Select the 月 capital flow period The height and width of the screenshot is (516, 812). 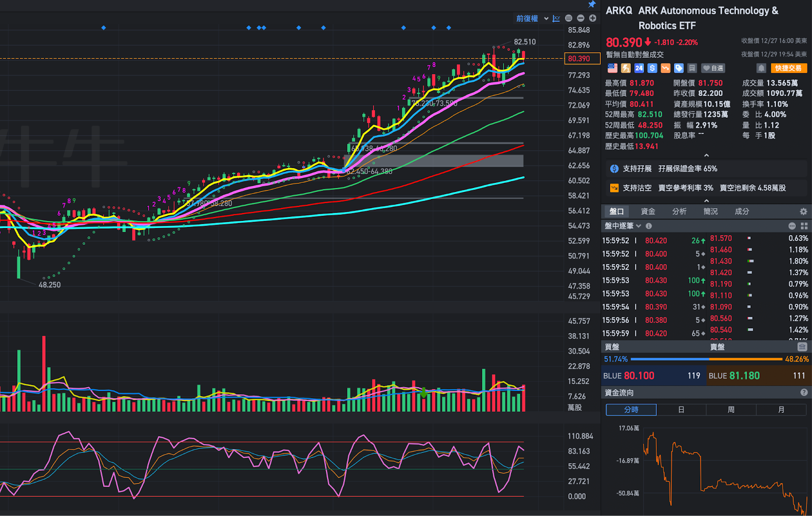781,410
